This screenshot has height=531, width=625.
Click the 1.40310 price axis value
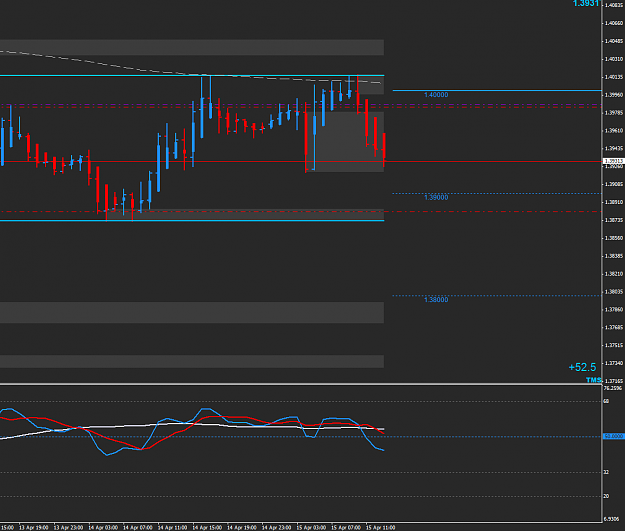tap(614, 59)
